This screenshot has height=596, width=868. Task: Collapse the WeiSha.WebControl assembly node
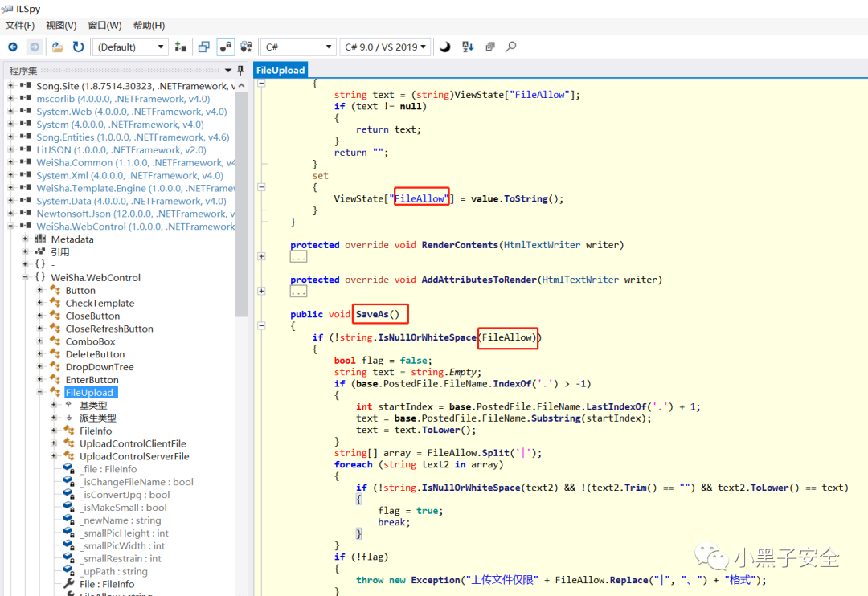(10, 227)
